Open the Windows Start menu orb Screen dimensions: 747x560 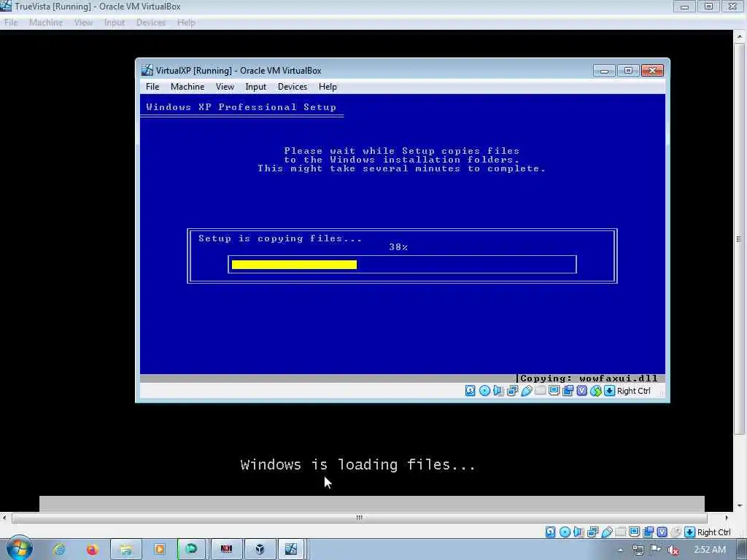click(19, 549)
